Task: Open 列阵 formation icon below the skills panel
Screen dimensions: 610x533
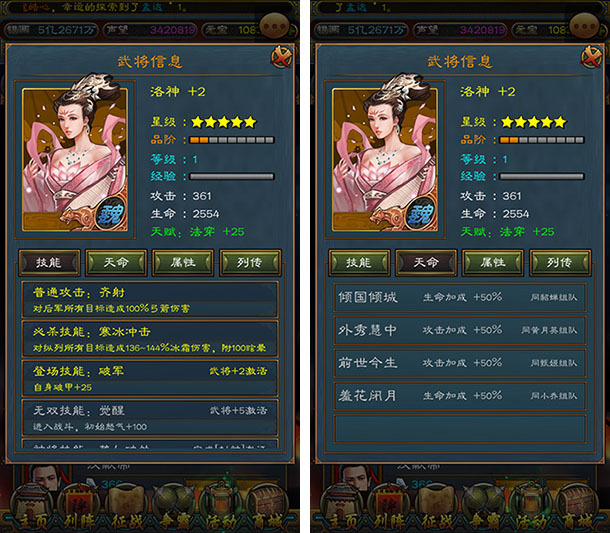Action: pyautogui.click(x=79, y=507)
